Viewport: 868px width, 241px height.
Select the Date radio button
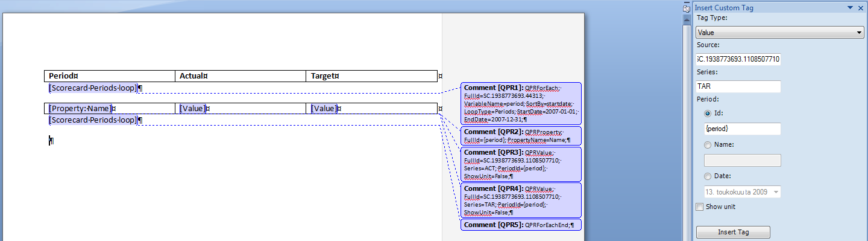(708, 176)
